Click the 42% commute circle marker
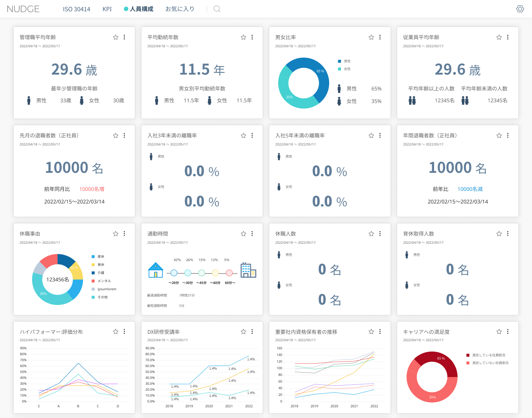Viewport: 532px width, 418px height. 174,273
